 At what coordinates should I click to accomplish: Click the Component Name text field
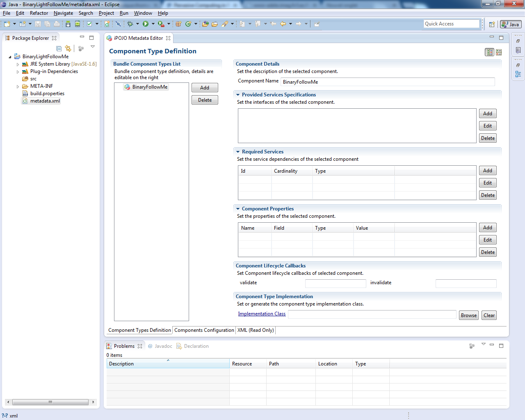387,82
